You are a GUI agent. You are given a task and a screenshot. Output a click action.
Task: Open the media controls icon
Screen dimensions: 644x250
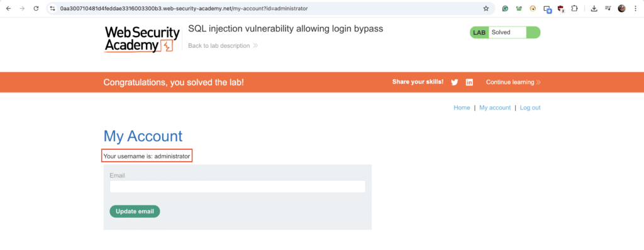[x=608, y=8]
